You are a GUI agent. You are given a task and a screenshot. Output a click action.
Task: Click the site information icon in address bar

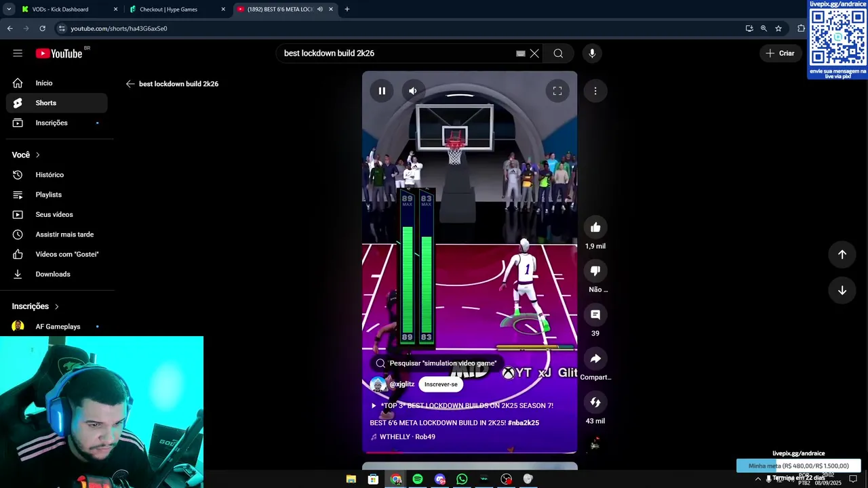coord(62,28)
